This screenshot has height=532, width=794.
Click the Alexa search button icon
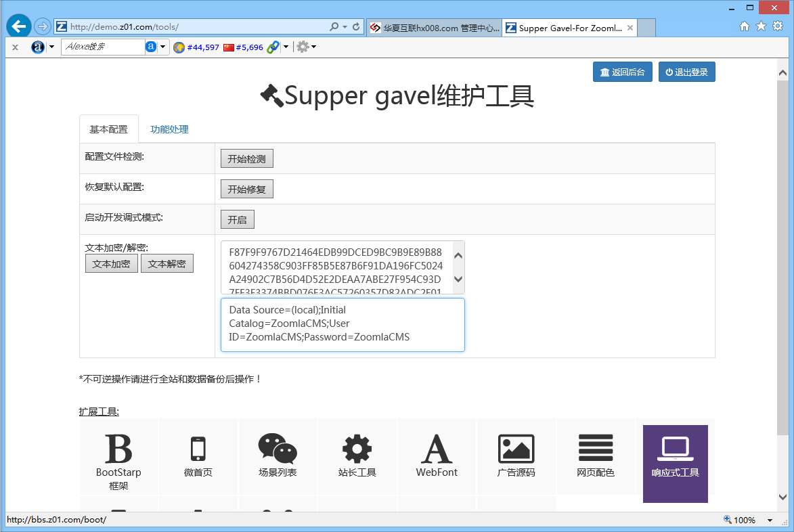[x=151, y=47]
